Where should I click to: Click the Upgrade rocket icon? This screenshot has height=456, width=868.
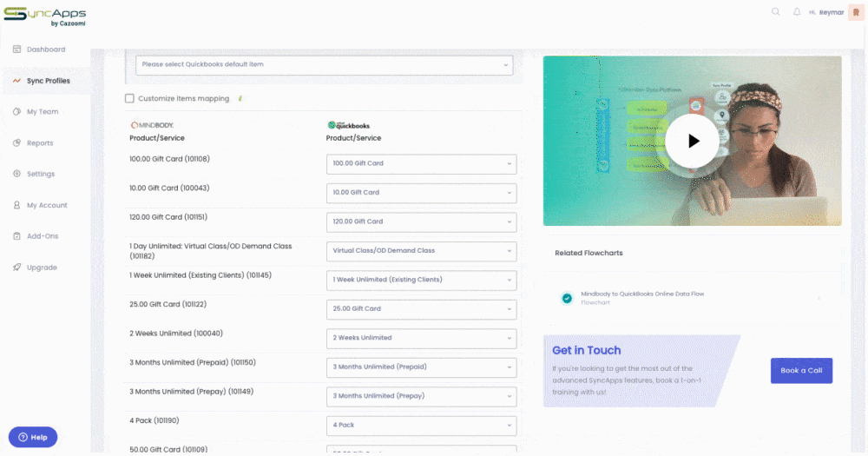click(x=16, y=267)
